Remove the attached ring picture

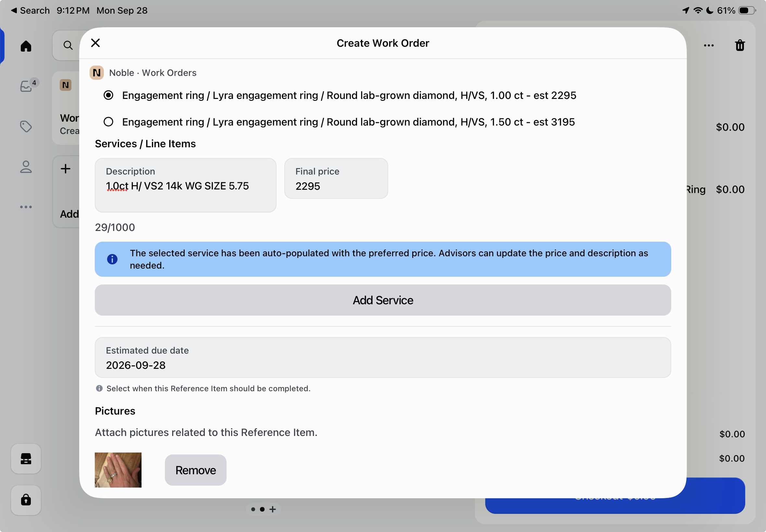(x=195, y=470)
